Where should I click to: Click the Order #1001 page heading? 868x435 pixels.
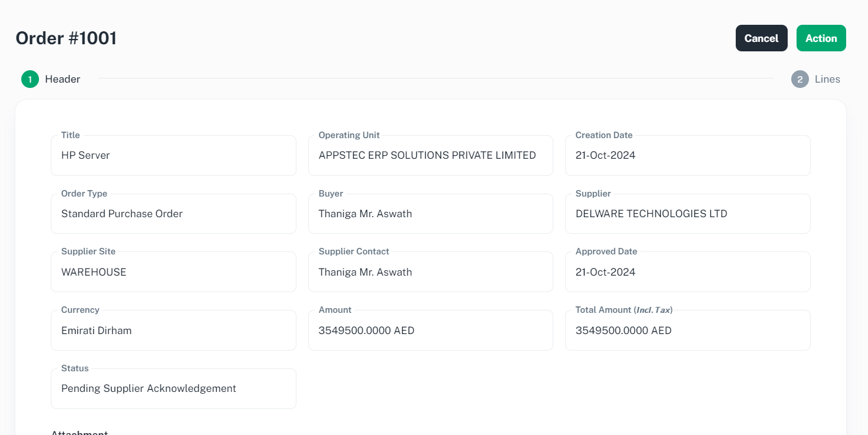pyautogui.click(x=66, y=38)
